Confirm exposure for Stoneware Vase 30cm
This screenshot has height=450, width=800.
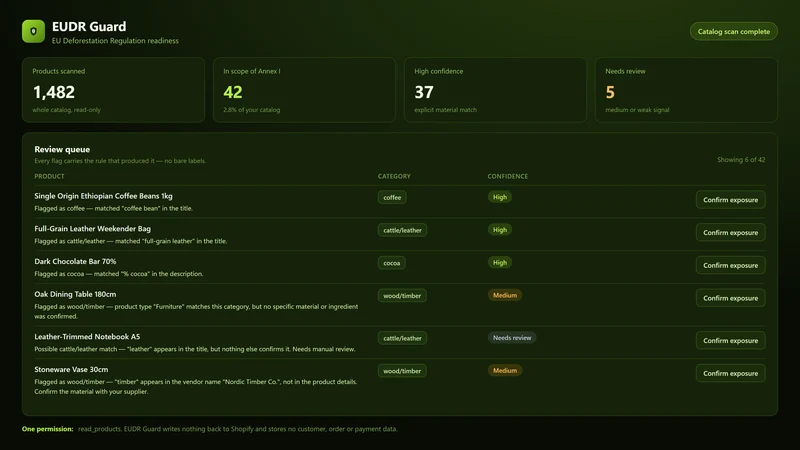(x=730, y=373)
